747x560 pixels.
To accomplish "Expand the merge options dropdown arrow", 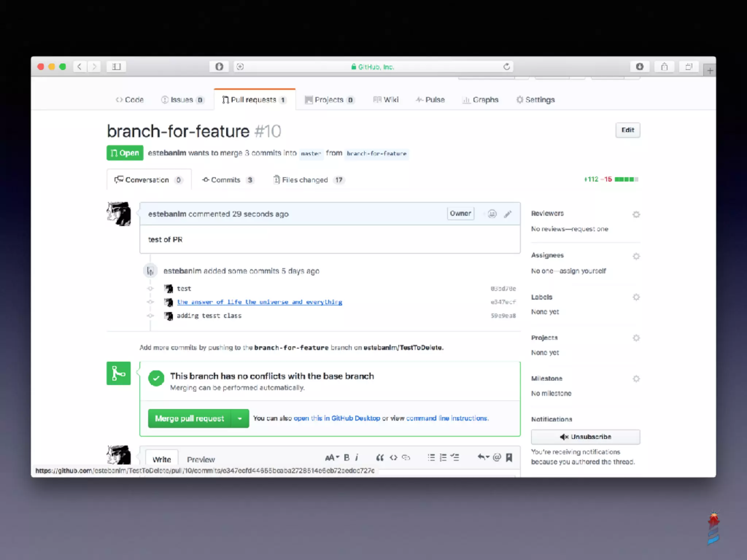I will click(240, 419).
